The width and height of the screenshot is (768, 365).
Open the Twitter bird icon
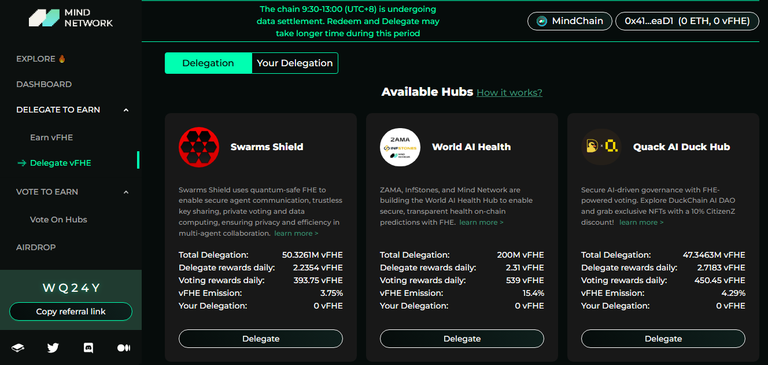point(53,348)
